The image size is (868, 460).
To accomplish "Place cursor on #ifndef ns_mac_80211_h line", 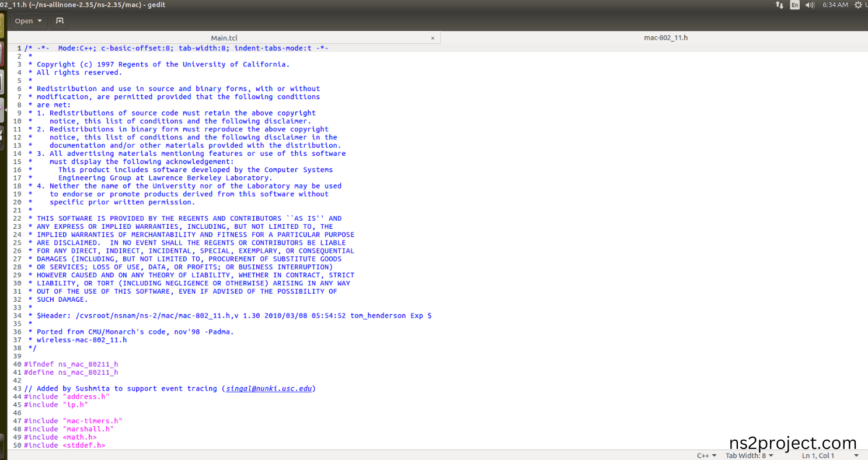I will (71, 364).
